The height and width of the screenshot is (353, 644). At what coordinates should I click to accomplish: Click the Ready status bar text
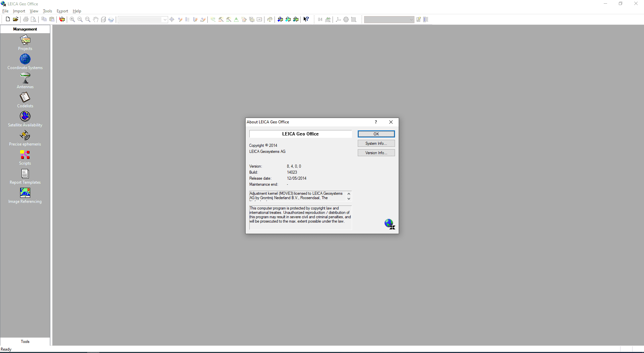pyautogui.click(x=6, y=349)
